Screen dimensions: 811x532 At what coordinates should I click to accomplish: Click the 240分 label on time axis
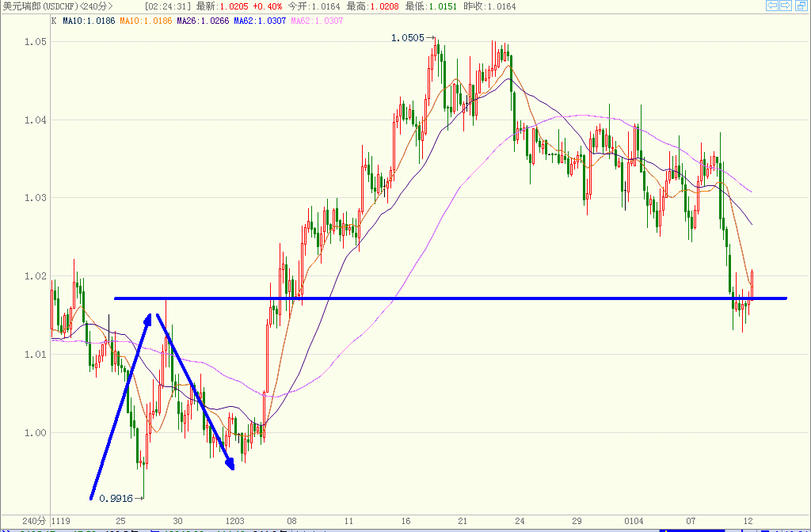tap(34, 521)
